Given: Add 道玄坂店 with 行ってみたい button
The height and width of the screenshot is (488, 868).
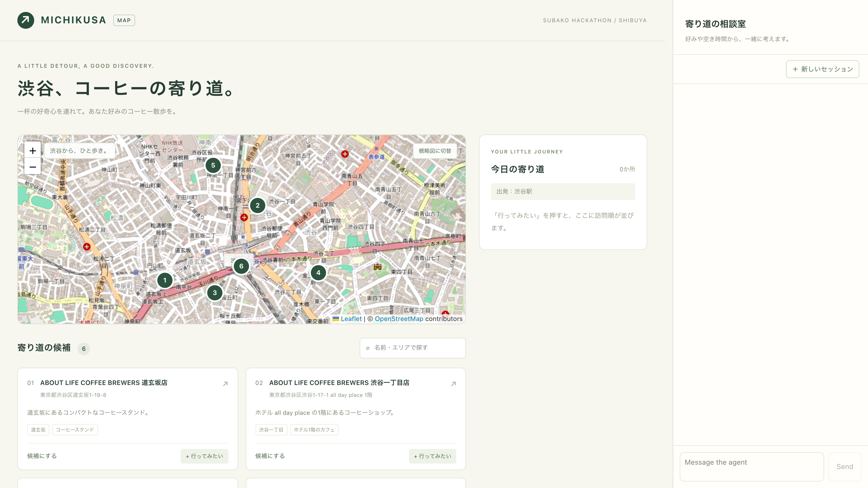Looking at the screenshot, I should click(x=205, y=456).
